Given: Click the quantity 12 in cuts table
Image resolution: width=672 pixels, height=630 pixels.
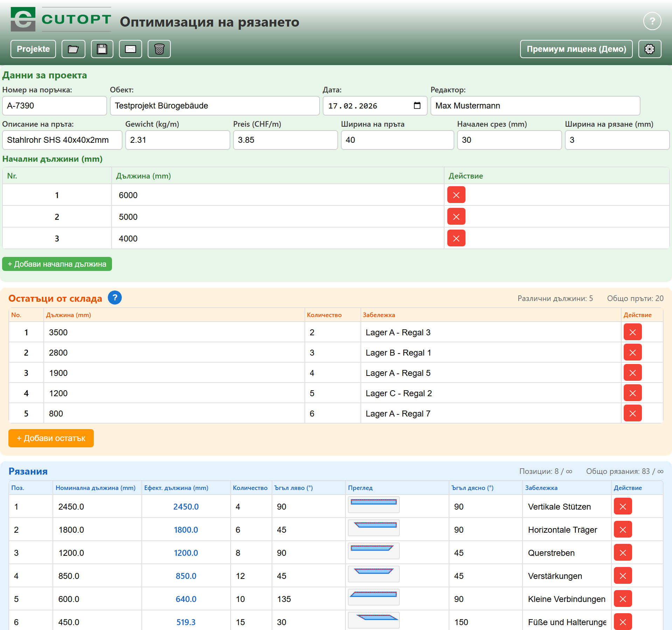Looking at the screenshot, I should click(240, 576).
